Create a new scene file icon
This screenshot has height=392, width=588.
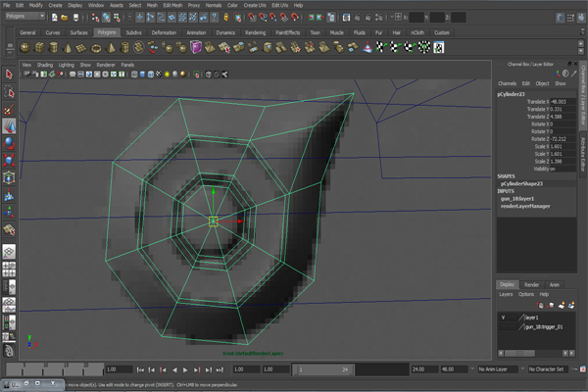click(x=54, y=18)
